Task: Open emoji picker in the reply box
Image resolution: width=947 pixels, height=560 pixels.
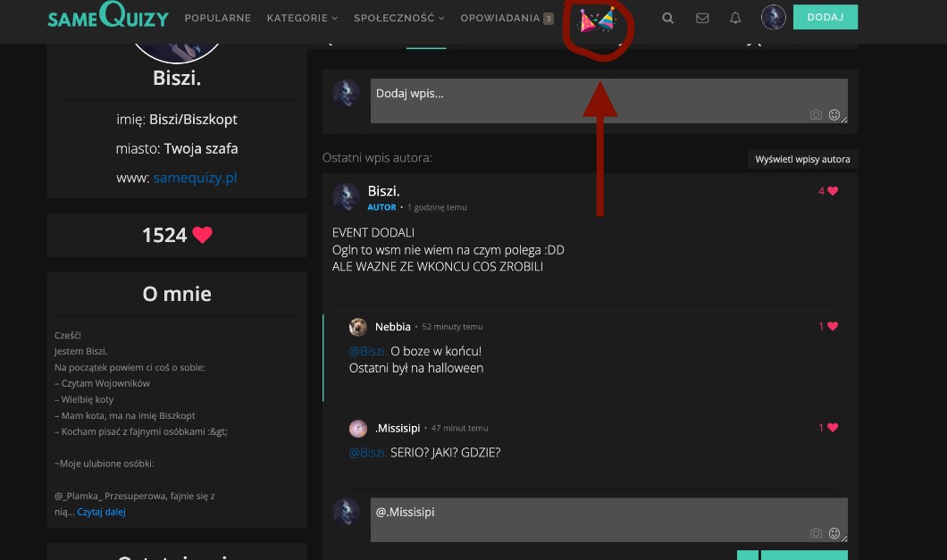Action: pos(834,533)
